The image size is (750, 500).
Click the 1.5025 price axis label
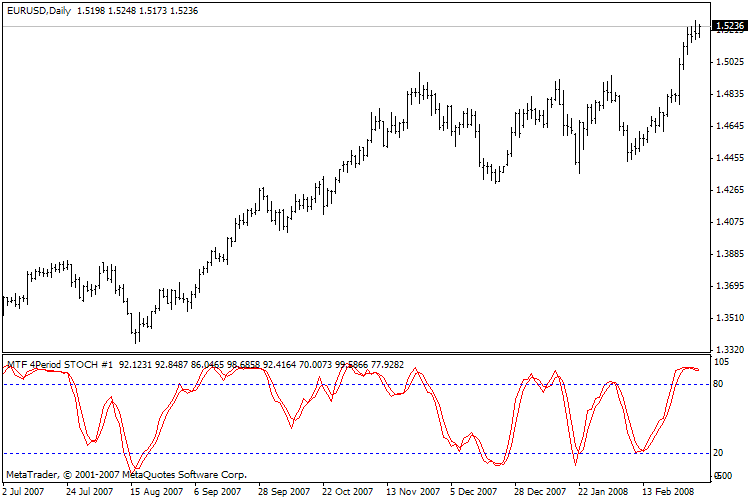point(729,62)
